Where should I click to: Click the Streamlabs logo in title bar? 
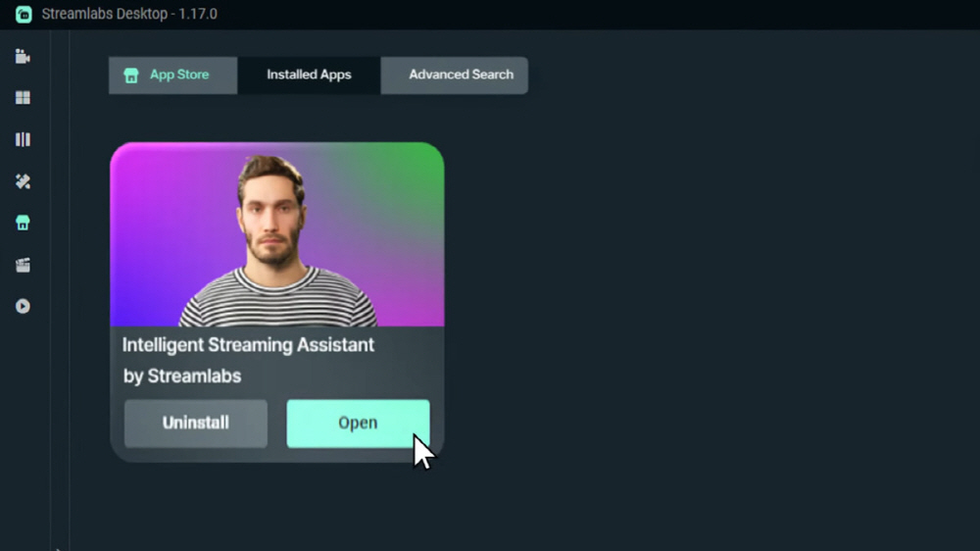24,15
